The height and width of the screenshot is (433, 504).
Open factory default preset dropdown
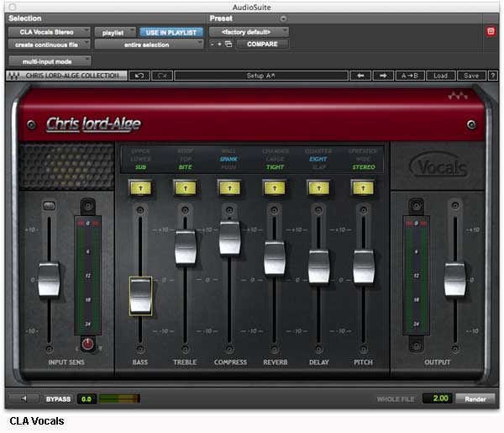[249, 32]
